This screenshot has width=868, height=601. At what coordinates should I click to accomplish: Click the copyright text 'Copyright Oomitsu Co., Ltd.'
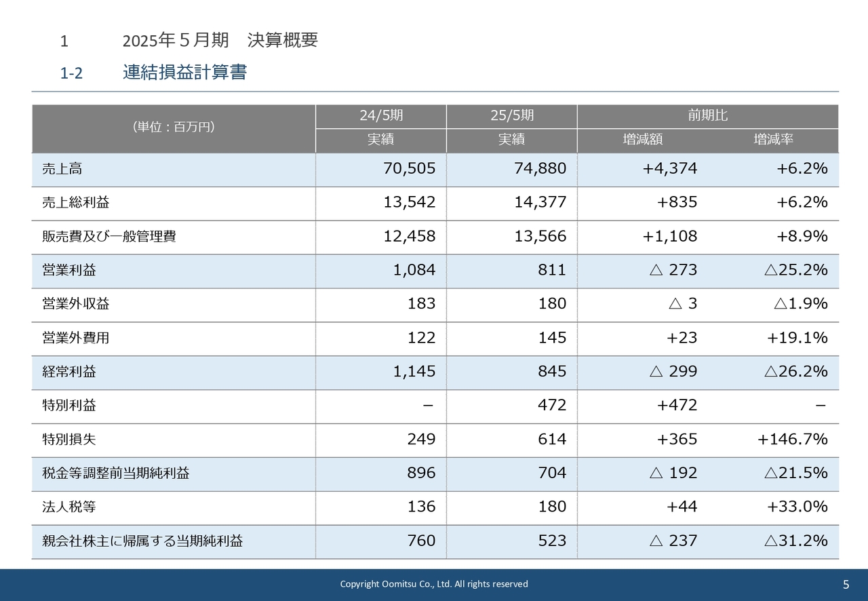click(395, 584)
